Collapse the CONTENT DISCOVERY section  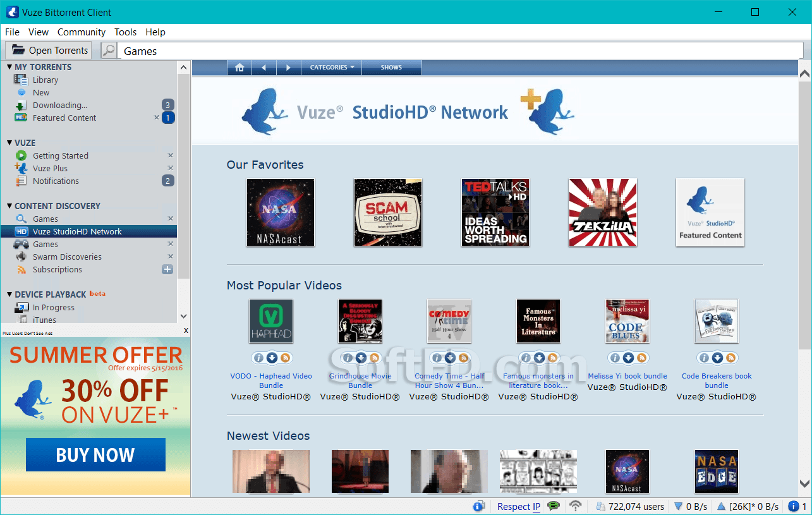pyautogui.click(x=9, y=206)
